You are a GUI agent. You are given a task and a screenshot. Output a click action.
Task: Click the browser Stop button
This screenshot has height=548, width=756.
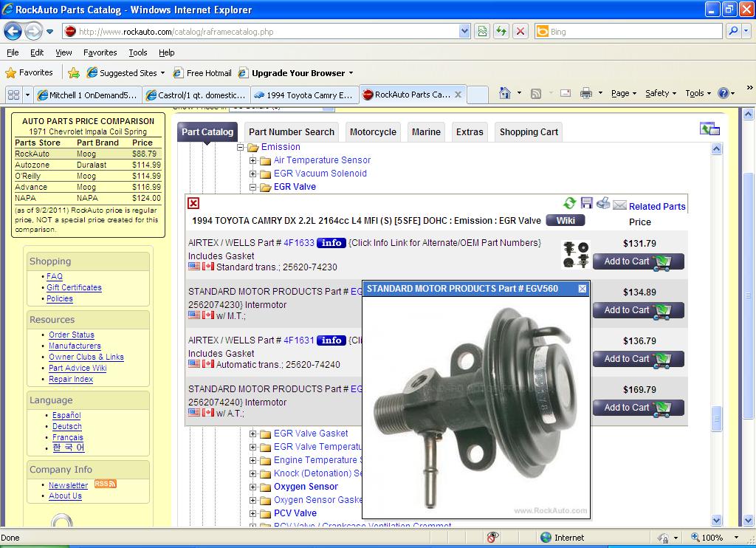[520, 31]
